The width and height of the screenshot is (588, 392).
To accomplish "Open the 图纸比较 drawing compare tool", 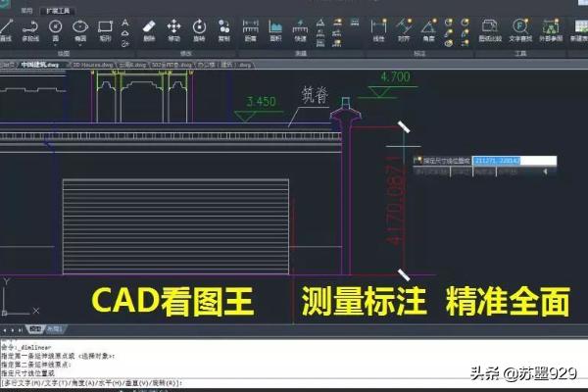I will (x=490, y=30).
